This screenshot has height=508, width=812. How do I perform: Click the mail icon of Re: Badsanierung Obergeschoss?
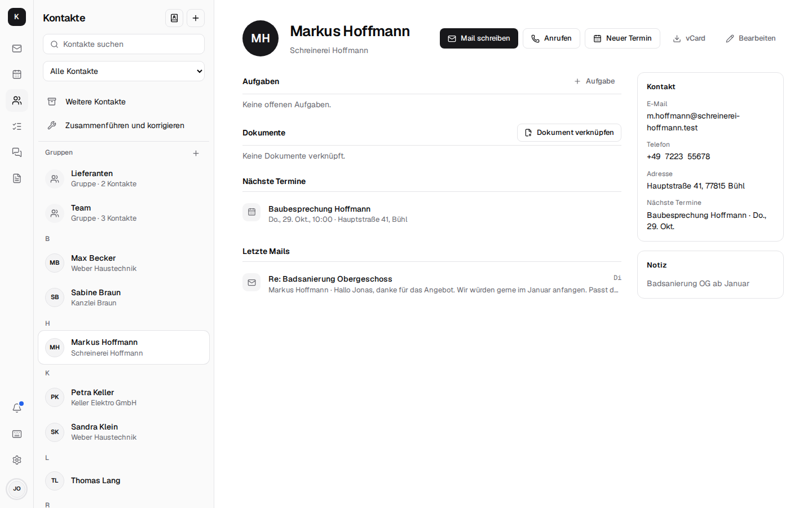(251, 282)
